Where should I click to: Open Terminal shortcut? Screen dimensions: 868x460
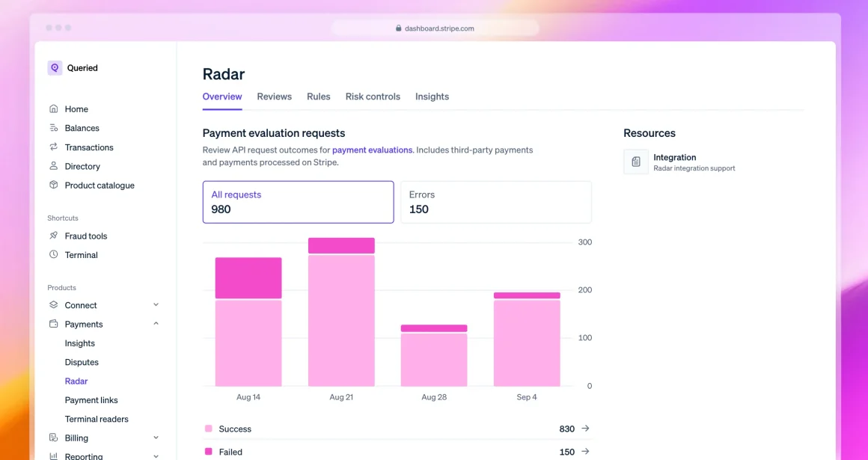[x=82, y=254]
